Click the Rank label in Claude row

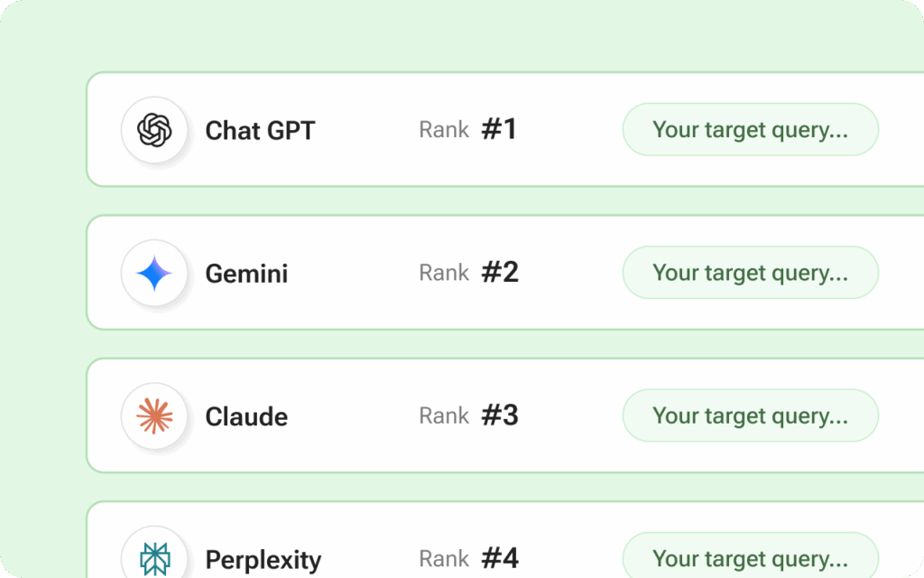(444, 416)
